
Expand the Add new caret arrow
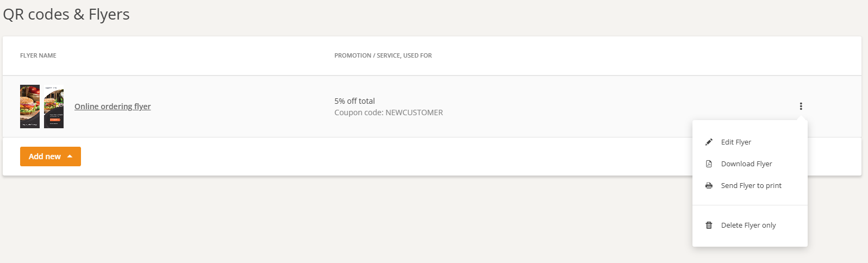(x=70, y=156)
